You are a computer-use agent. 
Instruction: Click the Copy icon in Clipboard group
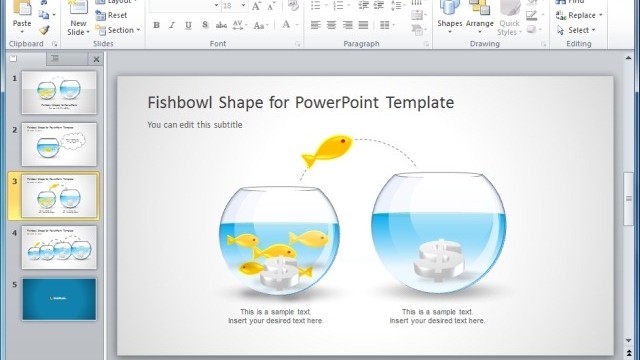click(x=43, y=15)
